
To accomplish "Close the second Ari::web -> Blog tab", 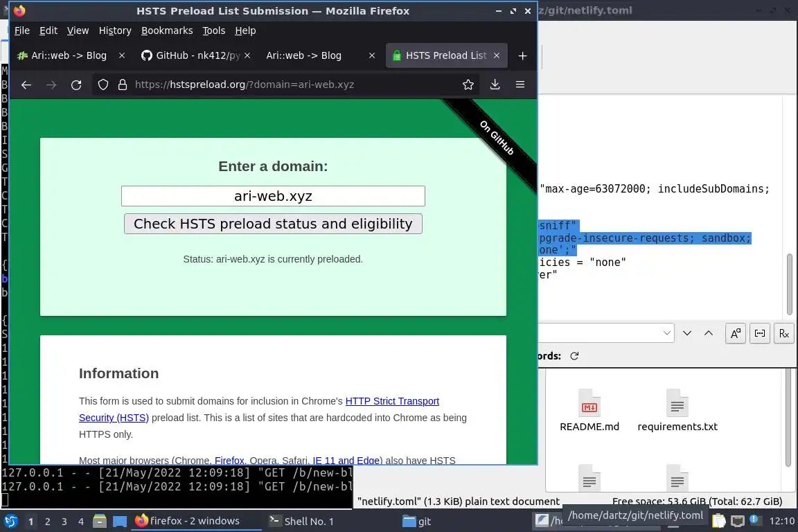I will (372, 55).
